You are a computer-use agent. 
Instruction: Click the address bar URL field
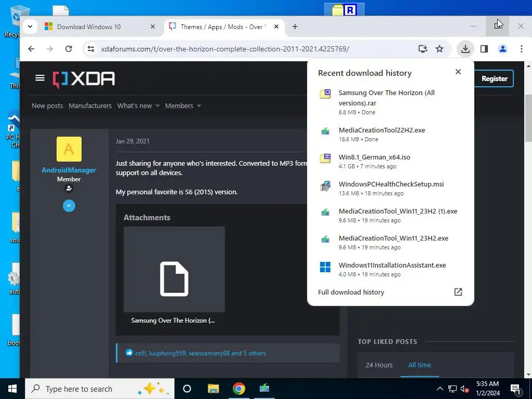point(224,49)
